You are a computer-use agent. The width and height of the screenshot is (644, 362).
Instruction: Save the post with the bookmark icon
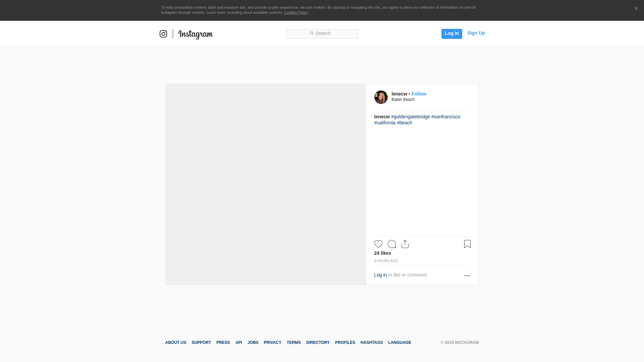click(x=467, y=244)
